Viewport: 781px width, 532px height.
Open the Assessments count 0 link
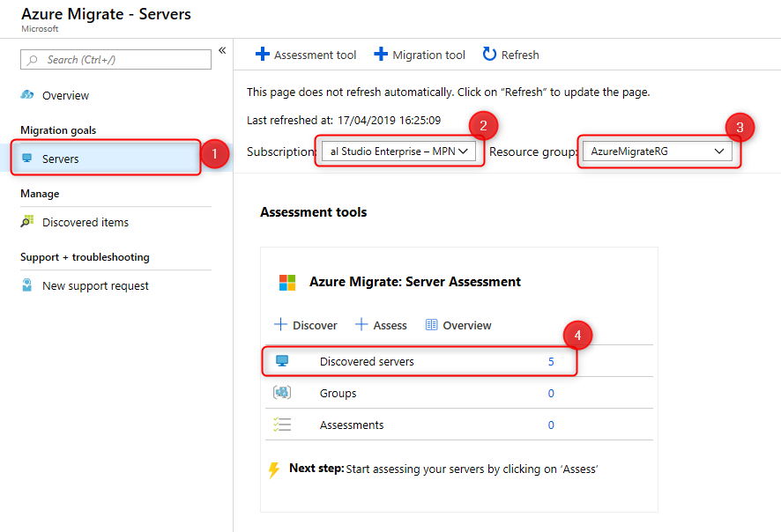551,425
